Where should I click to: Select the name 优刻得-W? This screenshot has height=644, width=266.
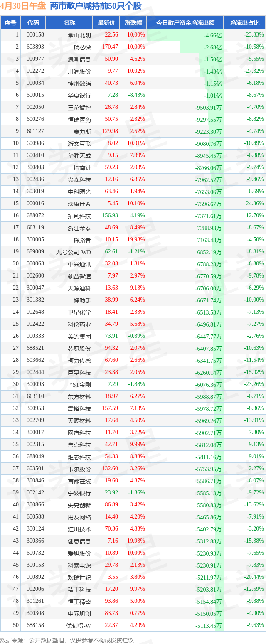tap(78, 625)
